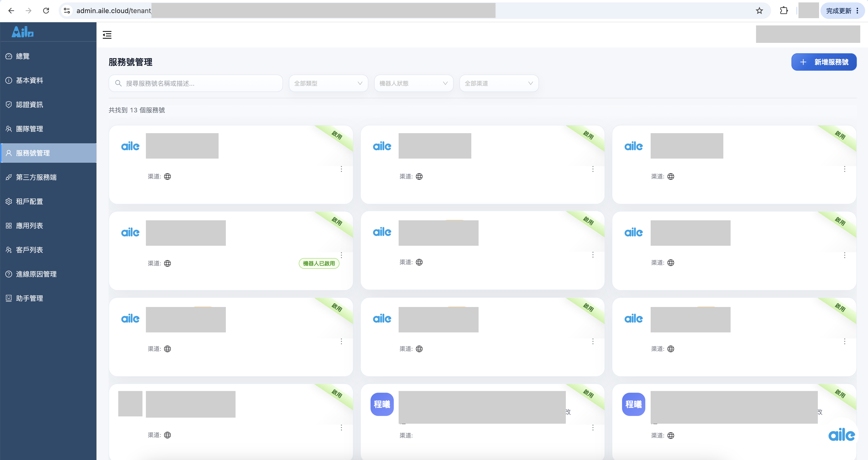The width and height of the screenshot is (868, 460).
Task: Open the 總覽 overview page
Action: tap(48, 56)
